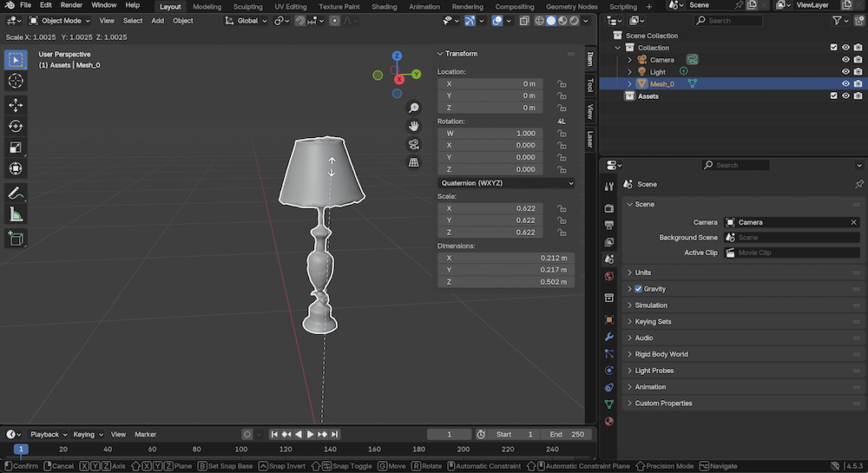868x473 pixels.
Task: Click the Add Cube tool
Action: (16, 238)
